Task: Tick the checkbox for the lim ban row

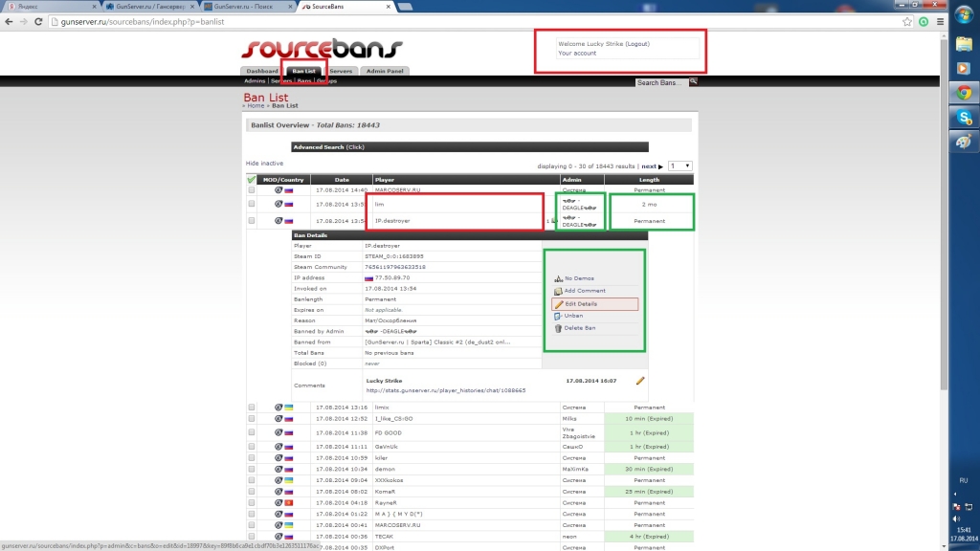Action: 252,204
